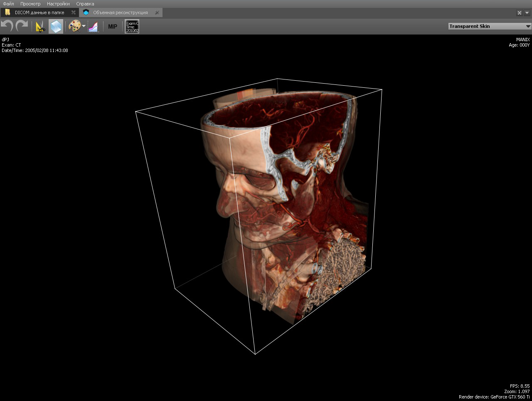532x401 pixels.
Task: Click the redo arrow in the toolbar
Action: pos(22,26)
